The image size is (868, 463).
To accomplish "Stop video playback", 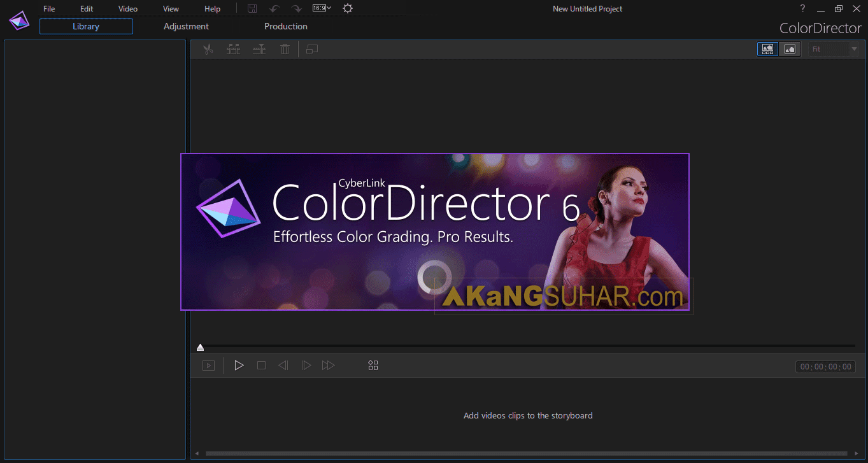I will [x=261, y=365].
